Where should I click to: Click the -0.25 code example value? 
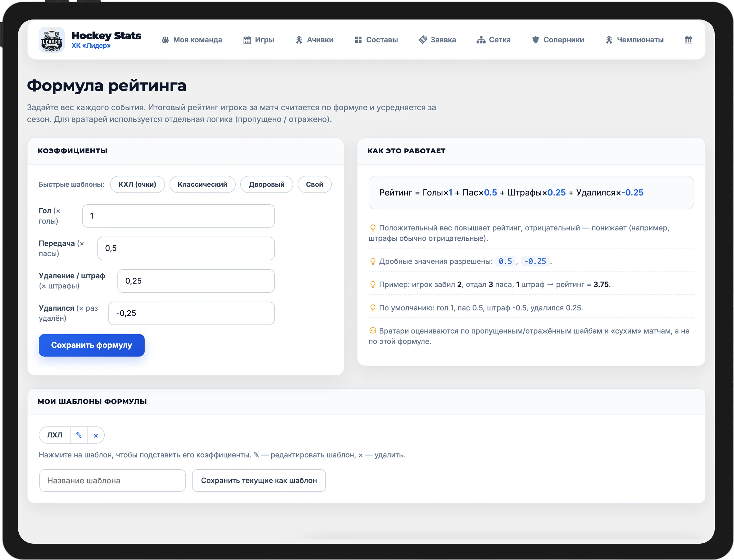point(535,261)
